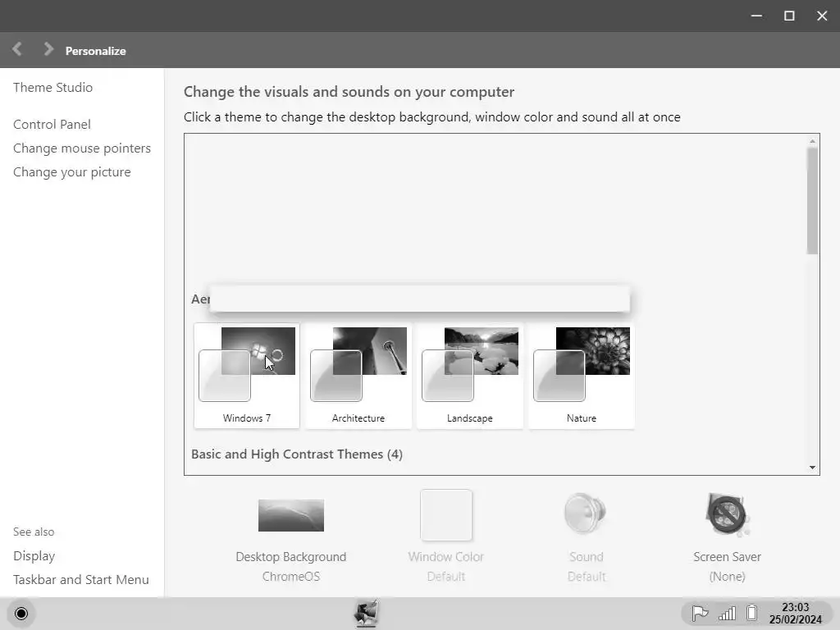Open Taskbar and Start Menu link

pyautogui.click(x=81, y=580)
